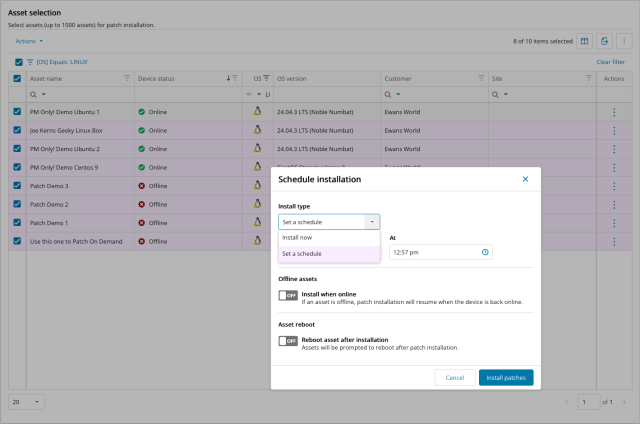640x424 pixels.
Task: Click the Linux penguin icon in first row
Action: pyautogui.click(x=257, y=112)
